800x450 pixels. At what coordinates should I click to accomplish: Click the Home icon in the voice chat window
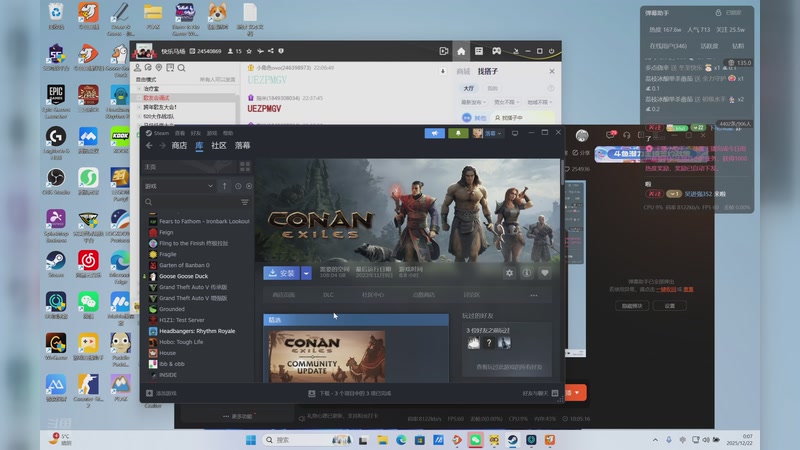(x=461, y=51)
